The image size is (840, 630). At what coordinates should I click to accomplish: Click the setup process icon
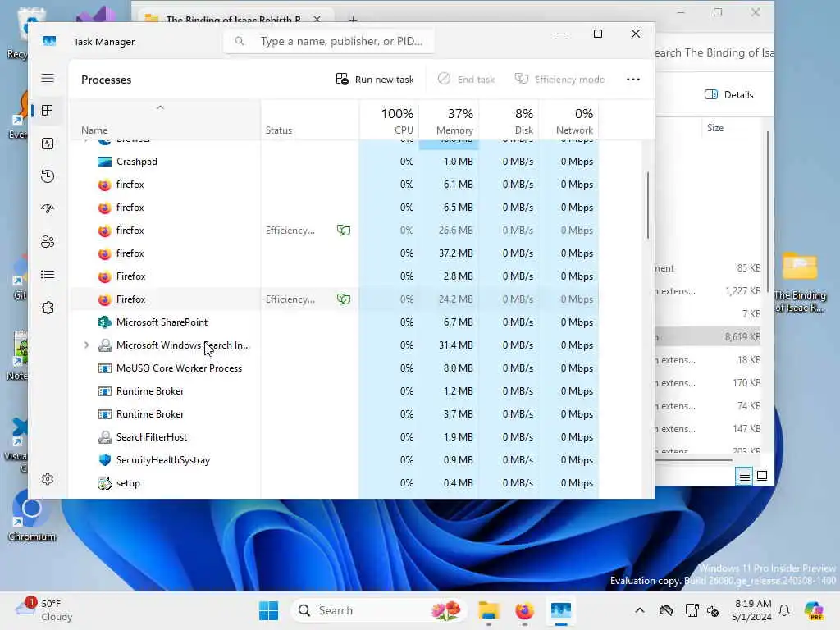click(x=104, y=483)
